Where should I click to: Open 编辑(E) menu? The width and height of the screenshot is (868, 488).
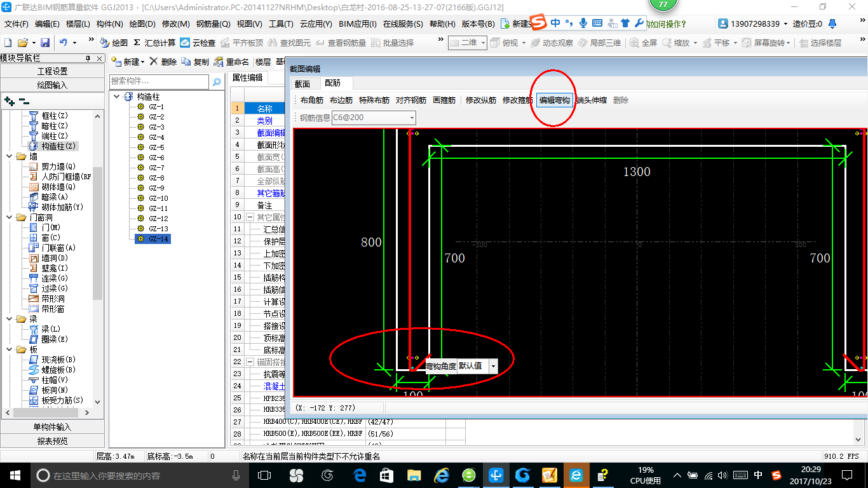(47, 24)
